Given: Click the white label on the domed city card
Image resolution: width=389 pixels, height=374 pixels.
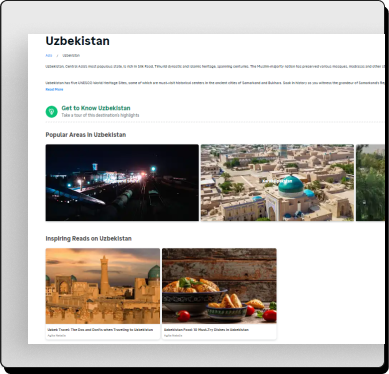Looking at the screenshot, I should (277, 181).
